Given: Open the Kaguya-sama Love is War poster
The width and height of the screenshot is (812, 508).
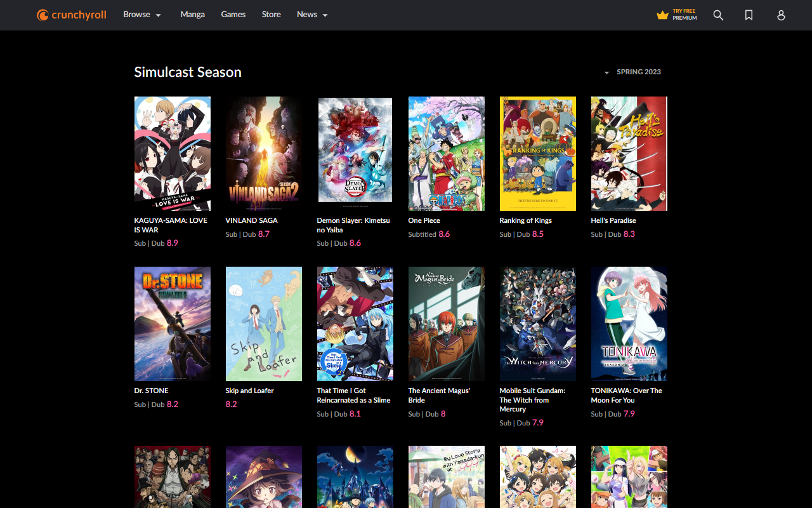Looking at the screenshot, I should coord(173,154).
